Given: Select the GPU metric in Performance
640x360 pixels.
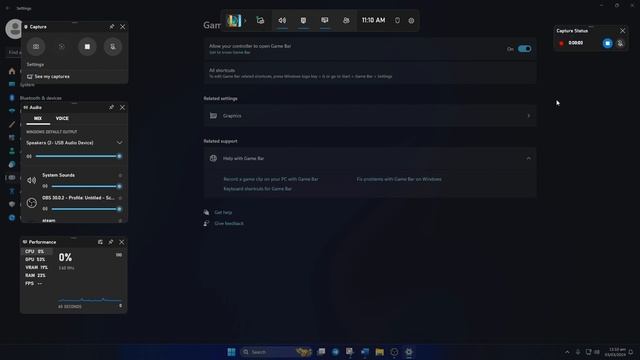Looking at the screenshot, I should (x=36, y=260).
